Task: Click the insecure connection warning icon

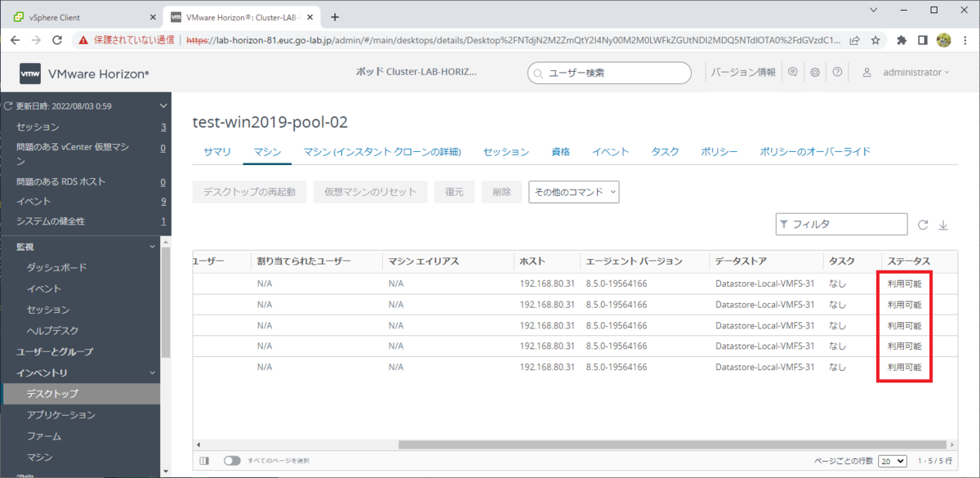Action: tap(83, 39)
